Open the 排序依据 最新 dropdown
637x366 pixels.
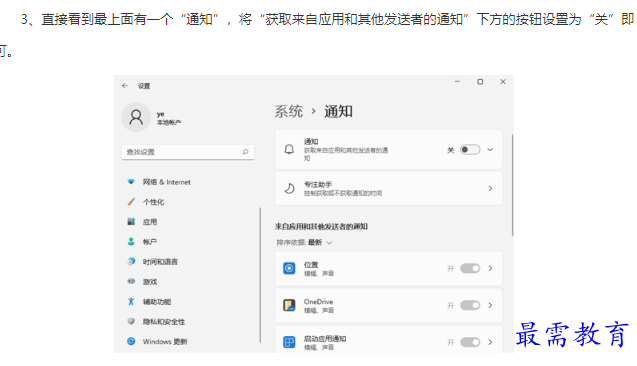[x=304, y=243]
